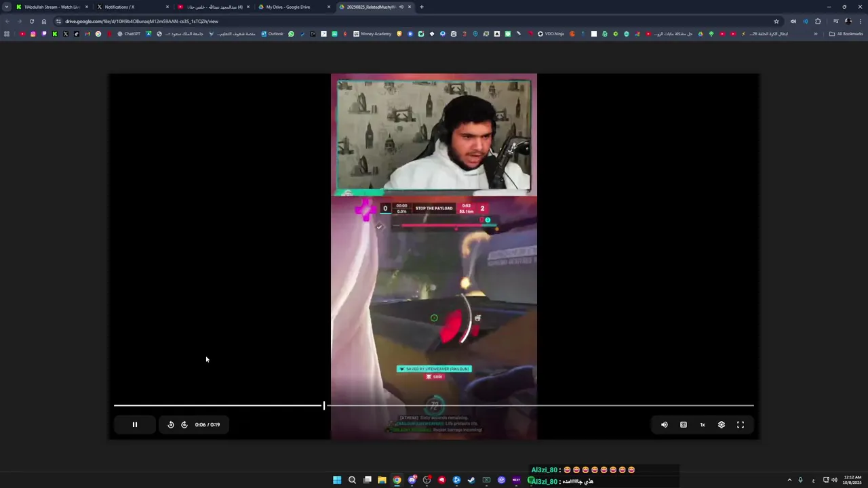
Task: Open the Windows Start menu
Action: pyautogui.click(x=337, y=480)
